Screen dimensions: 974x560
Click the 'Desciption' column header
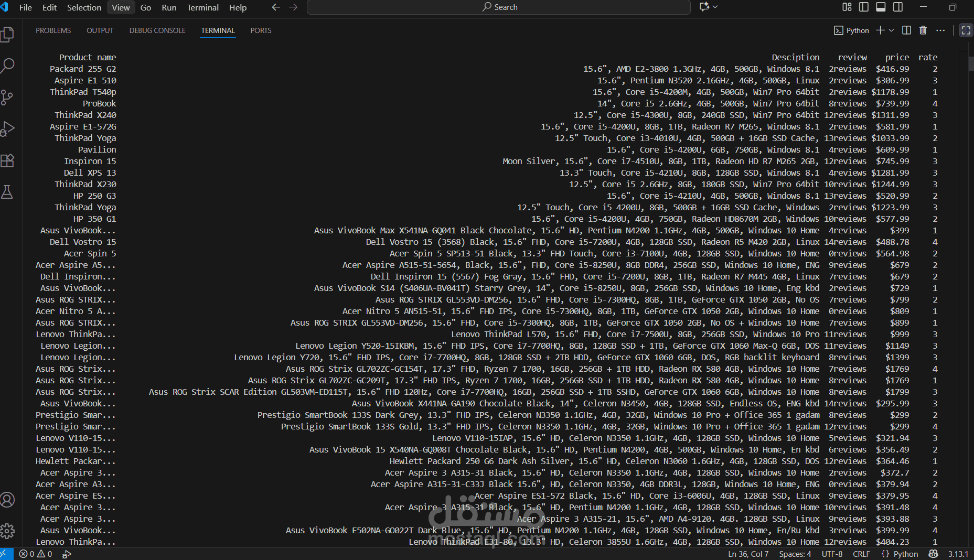pos(795,58)
